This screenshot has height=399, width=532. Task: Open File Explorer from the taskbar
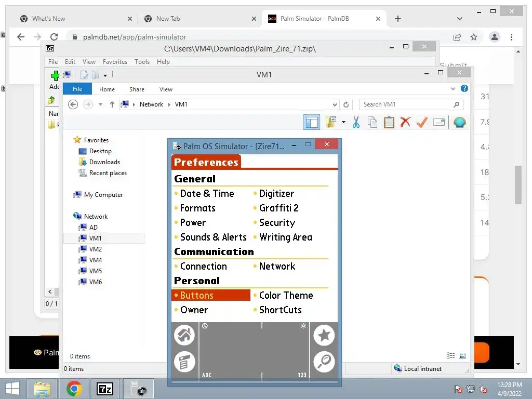42,389
